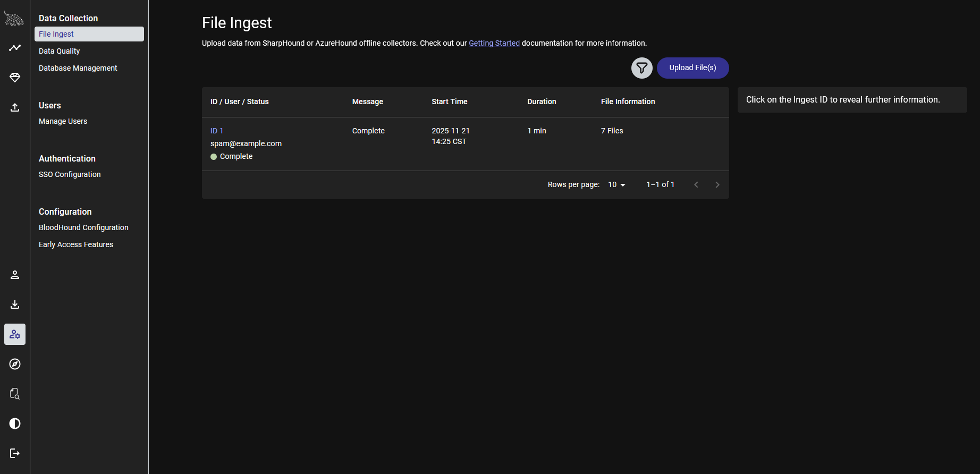Click the Upload File(s) button

point(692,68)
